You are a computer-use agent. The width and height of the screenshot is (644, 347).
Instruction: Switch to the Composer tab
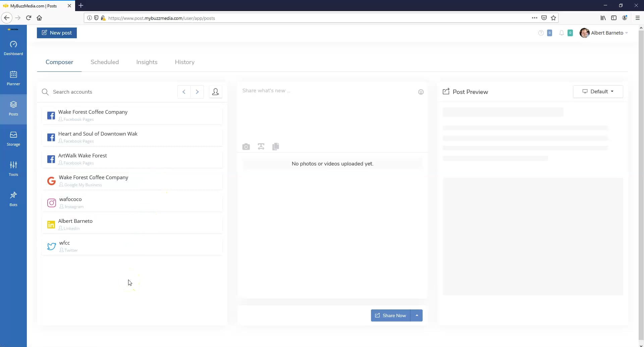pyautogui.click(x=59, y=62)
